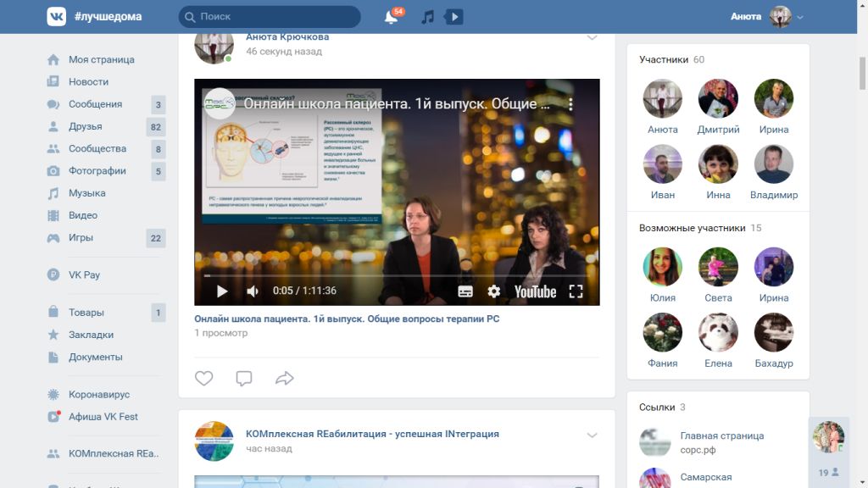
Task: Open YouTube video settings gear
Action: (494, 291)
